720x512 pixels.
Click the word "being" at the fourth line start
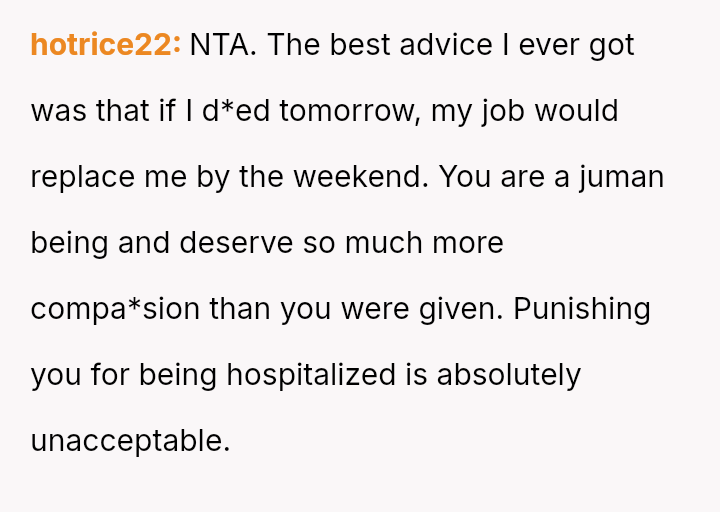[69, 243]
